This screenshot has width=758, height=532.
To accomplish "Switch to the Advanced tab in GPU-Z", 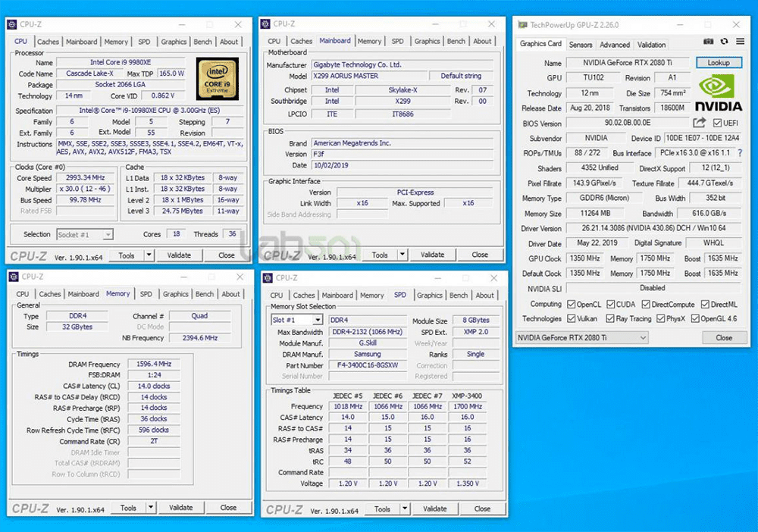I will point(615,45).
